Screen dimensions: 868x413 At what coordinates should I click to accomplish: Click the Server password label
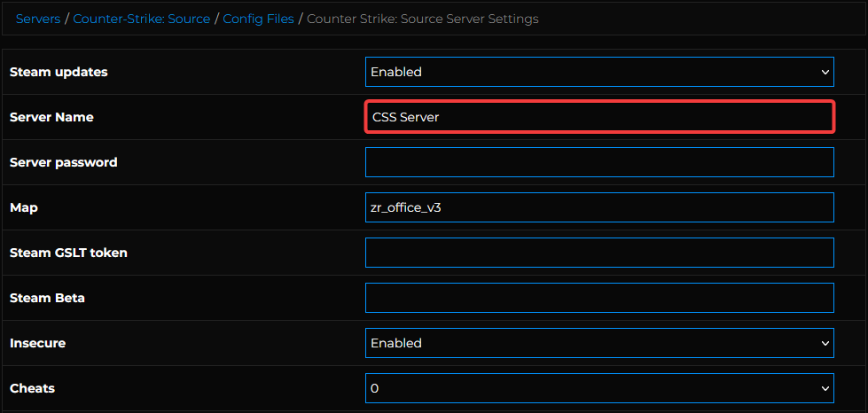[x=63, y=162]
